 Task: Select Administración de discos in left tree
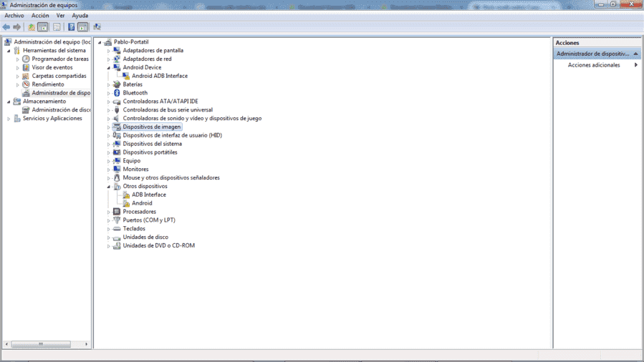click(61, 110)
